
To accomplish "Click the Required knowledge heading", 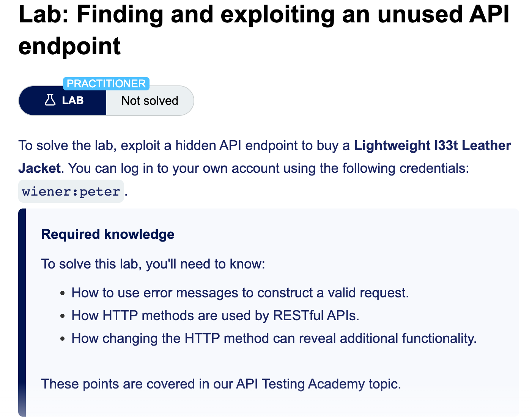I will pos(108,234).
